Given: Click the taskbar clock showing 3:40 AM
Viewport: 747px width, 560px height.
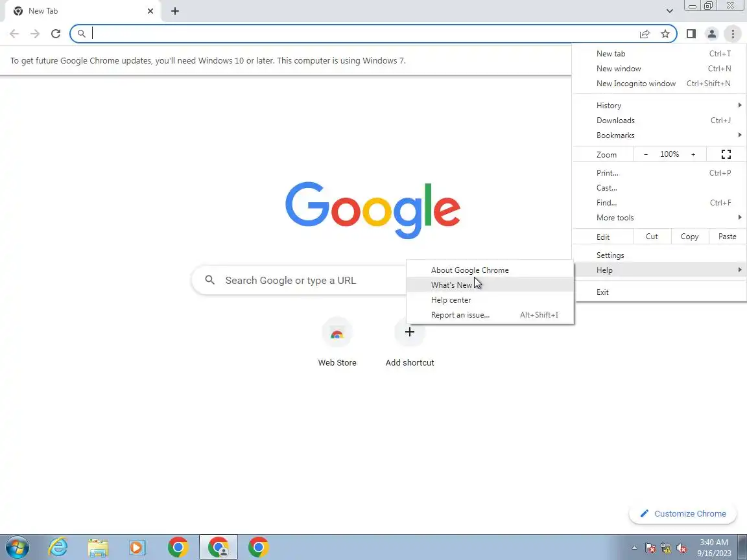Looking at the screenshot, I should pyautogui.click(x=714, y=548).
